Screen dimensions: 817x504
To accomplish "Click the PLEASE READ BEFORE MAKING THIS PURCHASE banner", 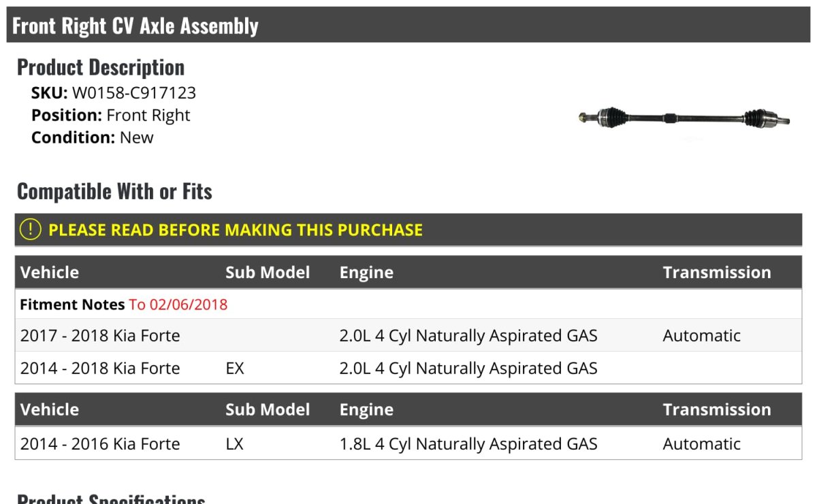I will (x=235, y=230).
